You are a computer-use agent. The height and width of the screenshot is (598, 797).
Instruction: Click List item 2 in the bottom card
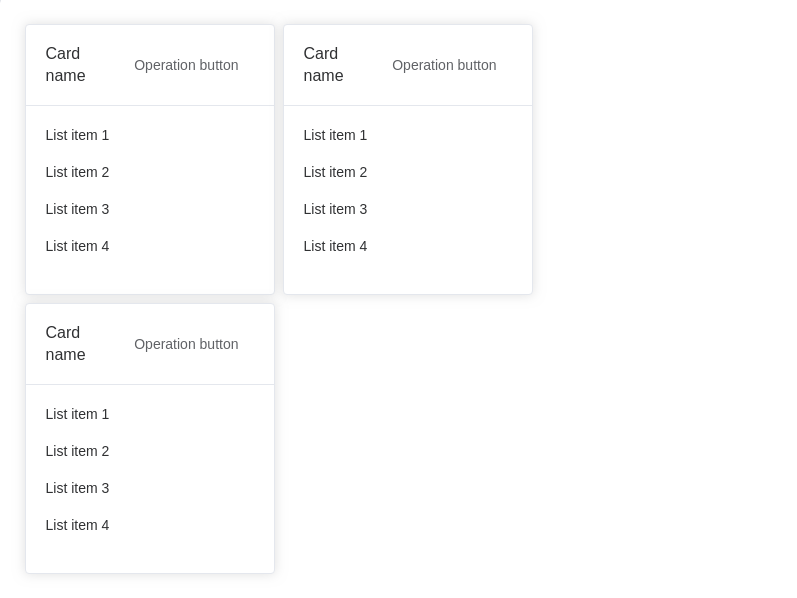click(77, 451)
